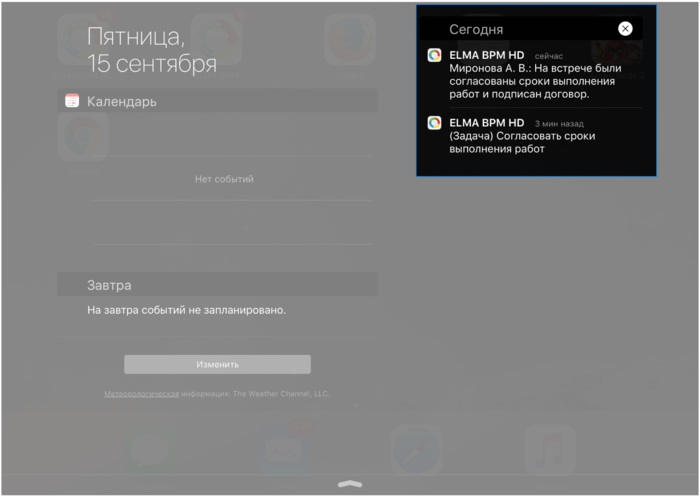
Task: Tap the Календарь widget header
Action: (217, 101)
